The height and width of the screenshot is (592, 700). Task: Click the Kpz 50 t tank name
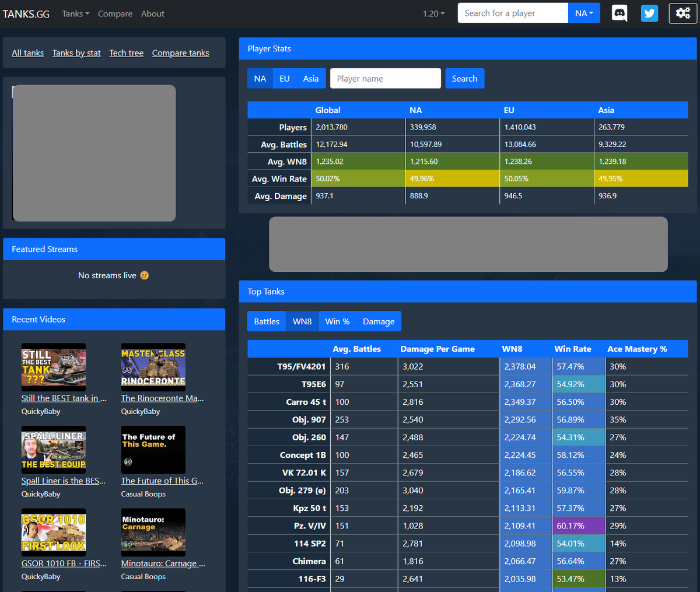310,508
